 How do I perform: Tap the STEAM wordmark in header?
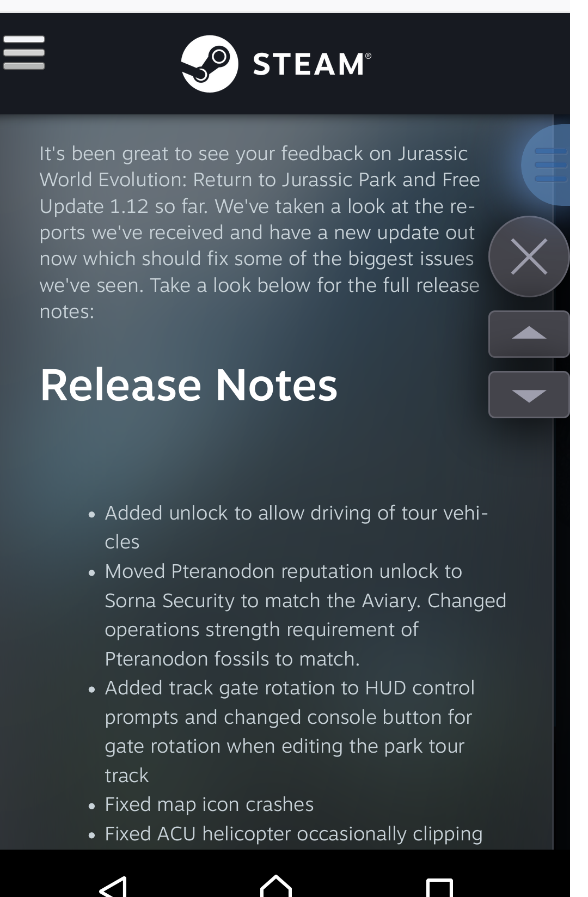click(313, 64)
